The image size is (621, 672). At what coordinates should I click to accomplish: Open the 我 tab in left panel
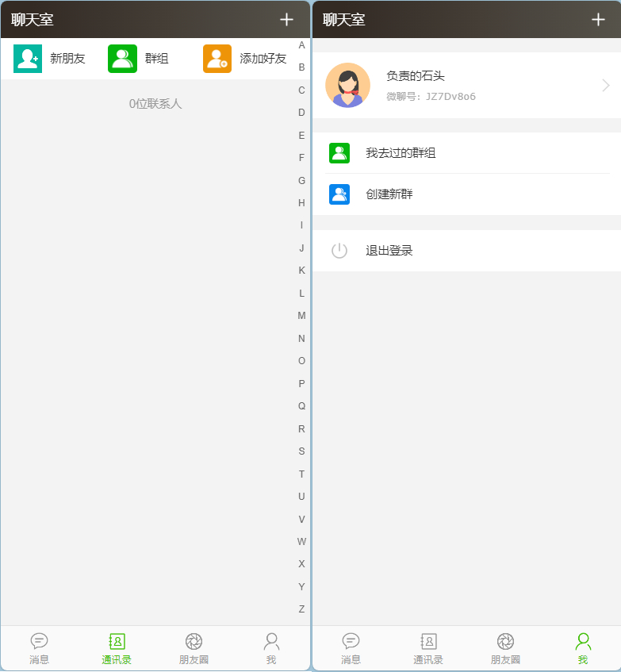[x=271, y=648]
